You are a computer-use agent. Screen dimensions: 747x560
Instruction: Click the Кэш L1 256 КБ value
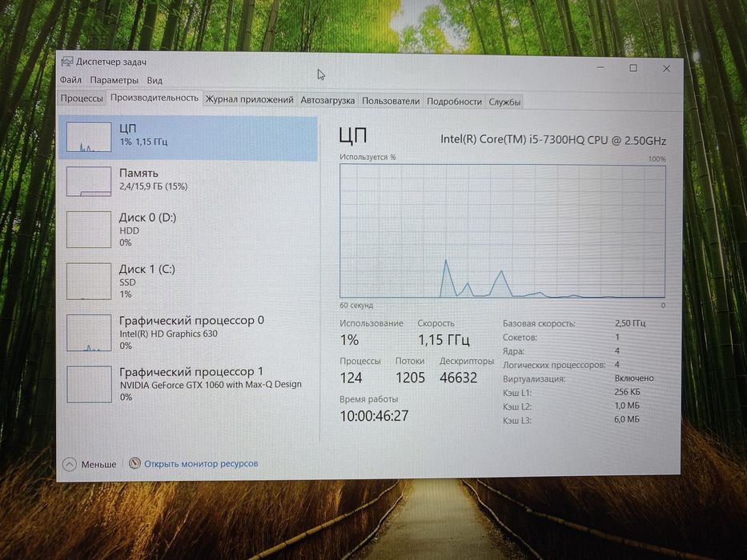pyautogui.click(x=628, y=392)
